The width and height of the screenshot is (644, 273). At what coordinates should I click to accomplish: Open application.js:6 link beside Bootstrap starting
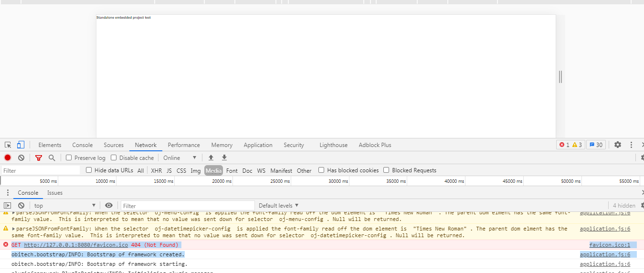point(605,264)
